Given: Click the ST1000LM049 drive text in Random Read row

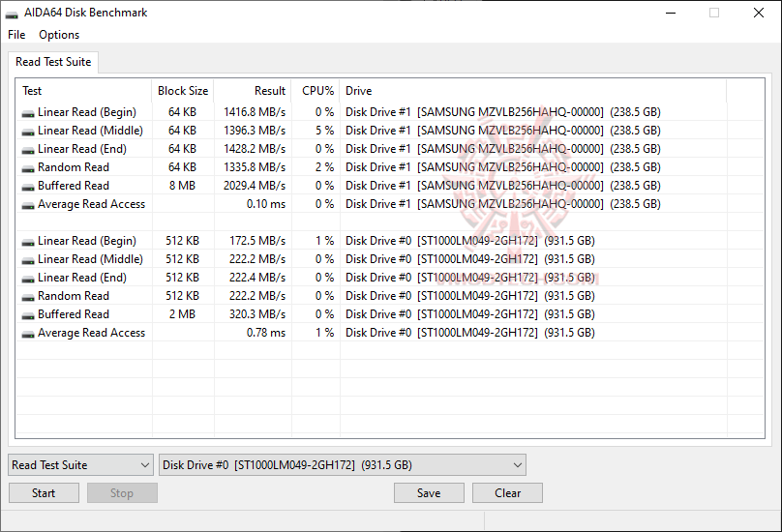Looking at the screenshot, I should [x=469, y=296].
